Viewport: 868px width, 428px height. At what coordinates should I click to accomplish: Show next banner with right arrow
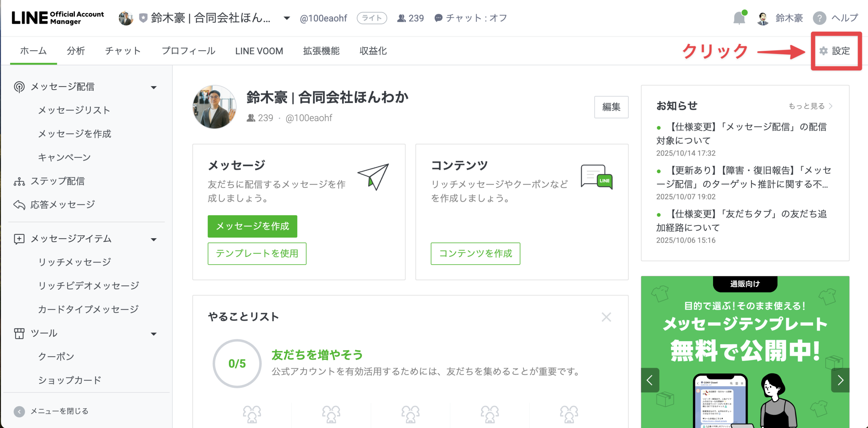coord(840,380)
